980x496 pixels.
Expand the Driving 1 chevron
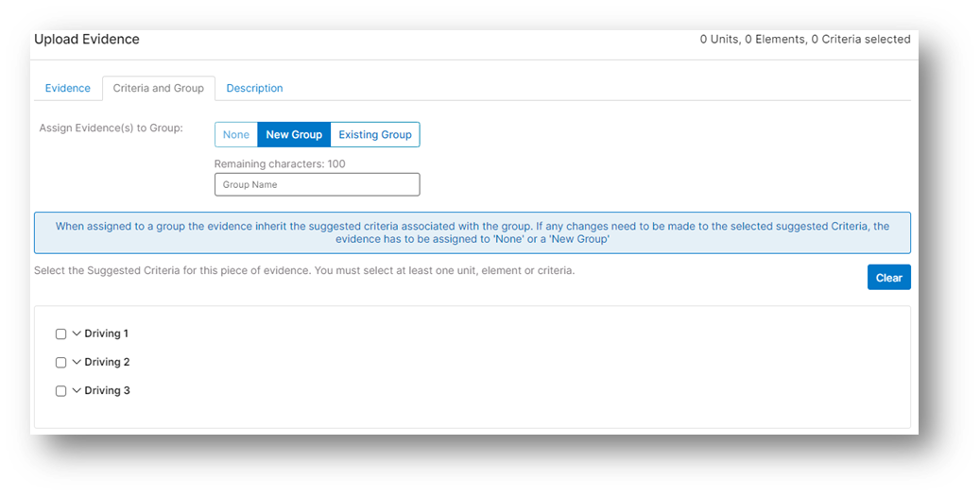77,334
